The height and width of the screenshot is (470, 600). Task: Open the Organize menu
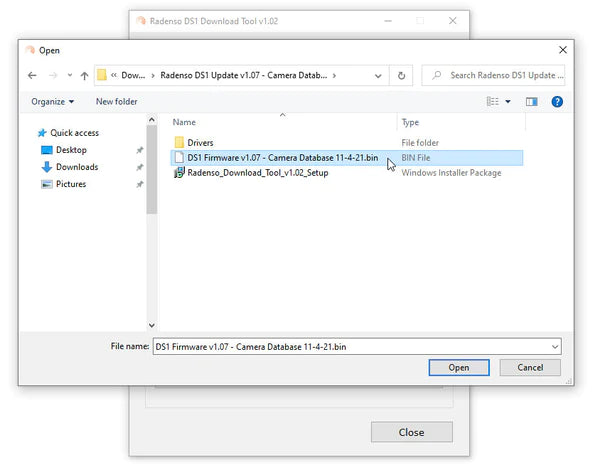point(52,102)
